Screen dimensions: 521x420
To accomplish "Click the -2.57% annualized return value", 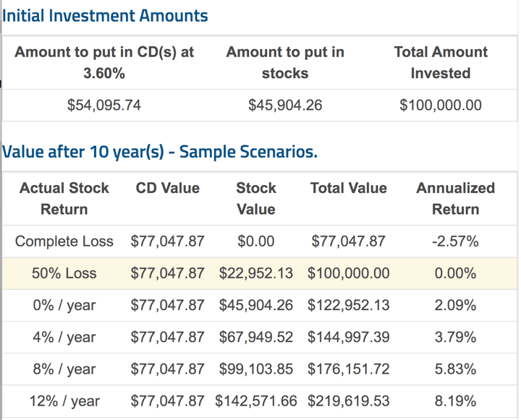I will coord(455,241).
